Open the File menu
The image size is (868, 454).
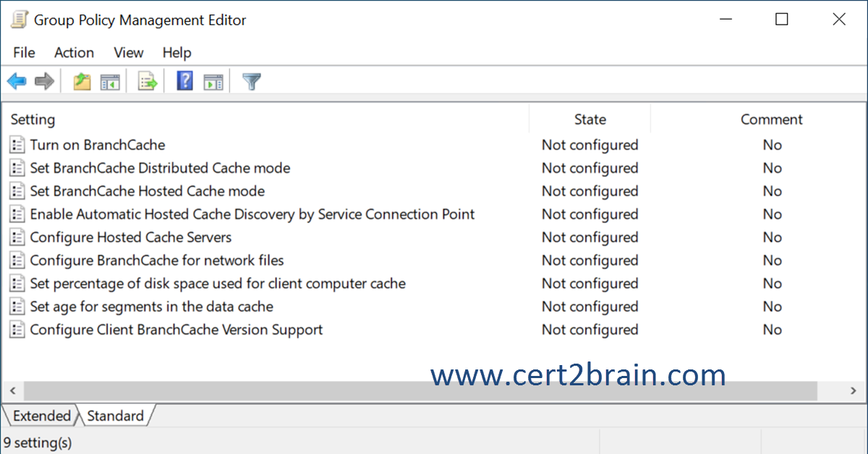pos(24,53)
